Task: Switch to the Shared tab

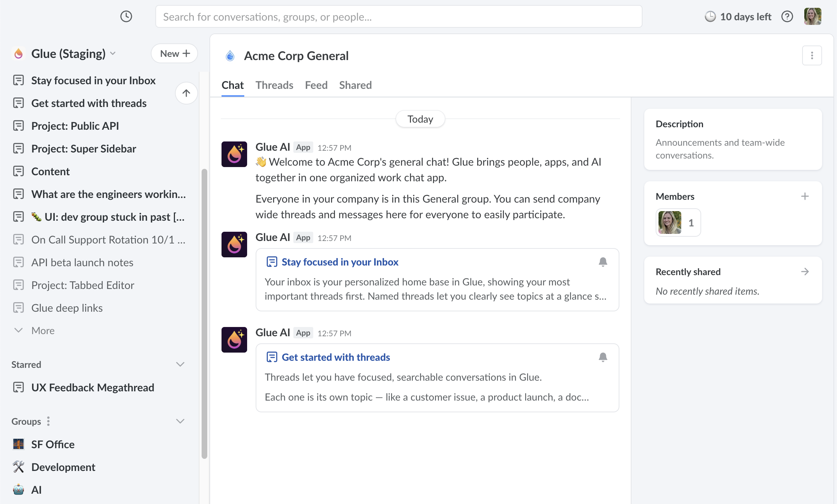Action: tap(355, 85)
